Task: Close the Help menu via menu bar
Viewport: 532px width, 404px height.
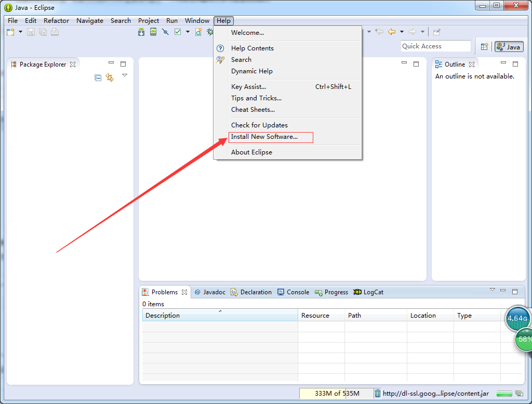Action: pos(223,21)
